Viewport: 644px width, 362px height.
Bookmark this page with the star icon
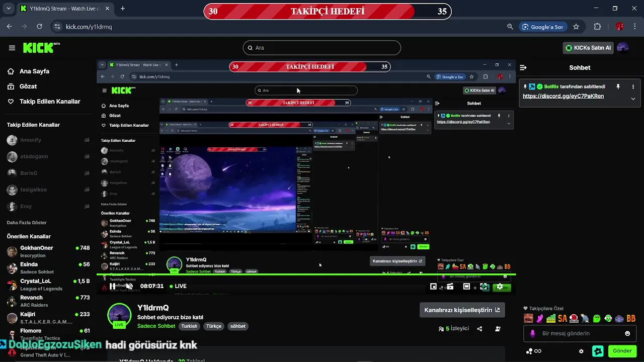pos(576,27)
